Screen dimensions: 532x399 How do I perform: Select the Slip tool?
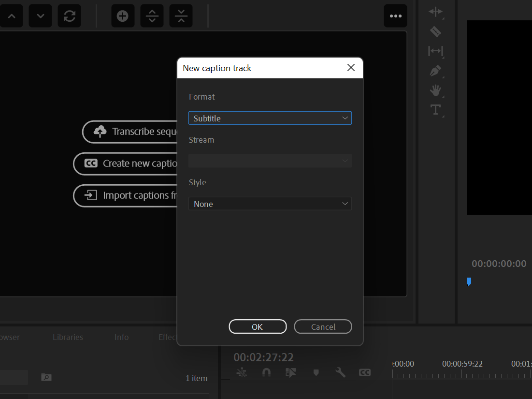point(435,51)
